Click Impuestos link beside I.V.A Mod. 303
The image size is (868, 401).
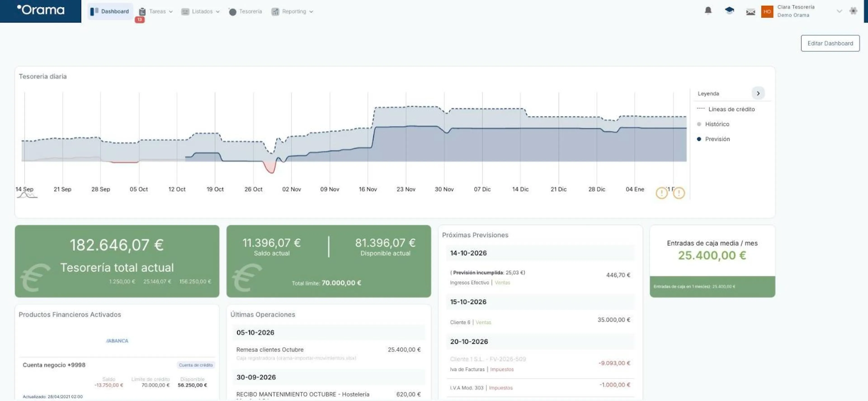pyautogui.click(x=501, y=388)
